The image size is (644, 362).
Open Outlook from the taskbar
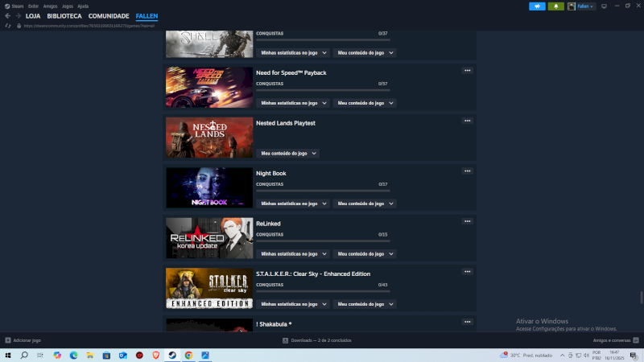pyautogui.click(x=123, y=356)
